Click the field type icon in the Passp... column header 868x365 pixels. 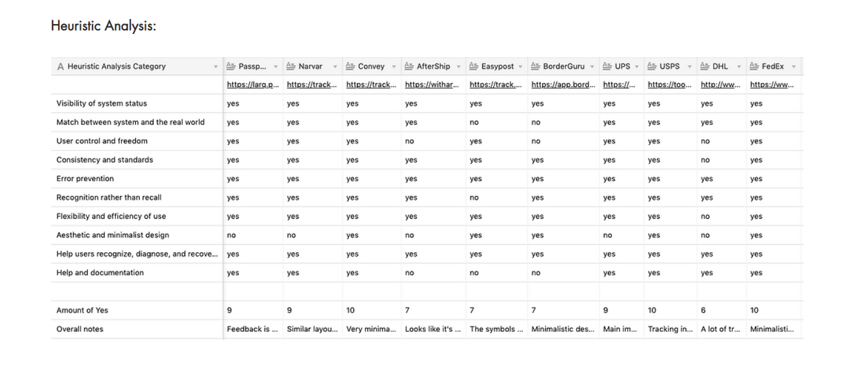click(x=231, y=67)
